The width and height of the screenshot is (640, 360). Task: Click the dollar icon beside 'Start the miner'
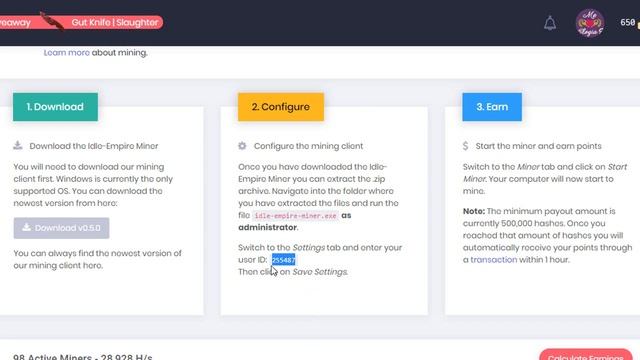pos(465,146)
